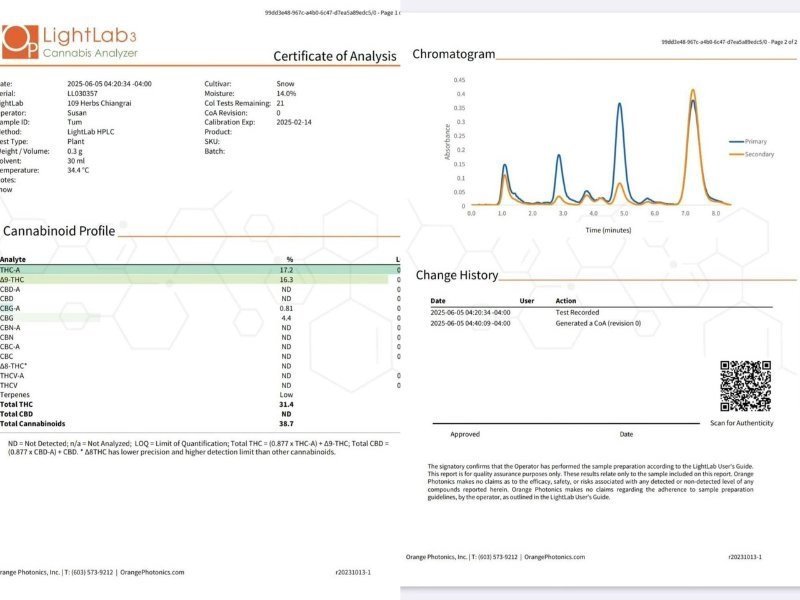Viewport: 800px width, 600px height.
Task: Click the CBN-A analyte row label
Action: [10, 328]
